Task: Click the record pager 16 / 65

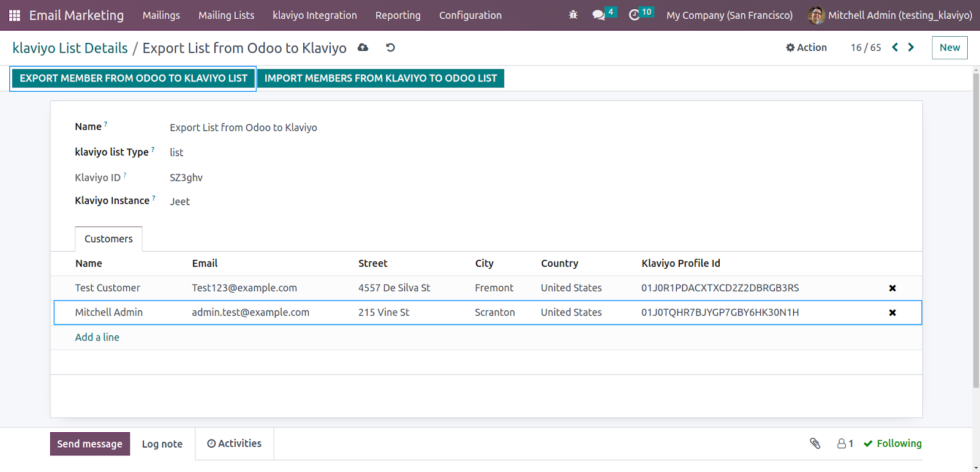Action: (x=865, y=47)
